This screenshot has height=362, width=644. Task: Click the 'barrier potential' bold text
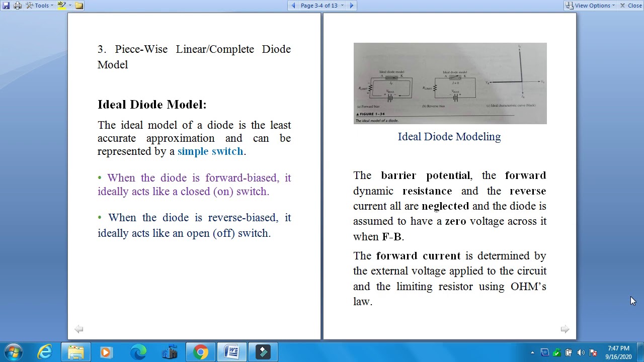pyautogui.click(x=426, y=175)
